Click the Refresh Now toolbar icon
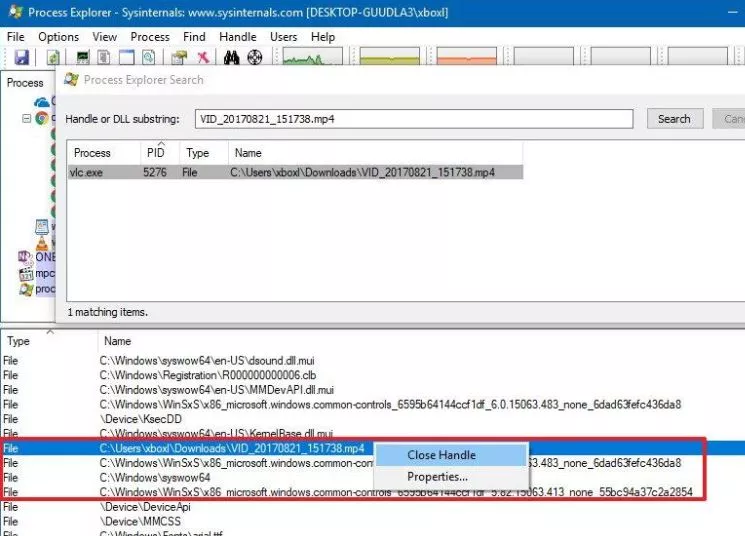 (x=53, y=57)
